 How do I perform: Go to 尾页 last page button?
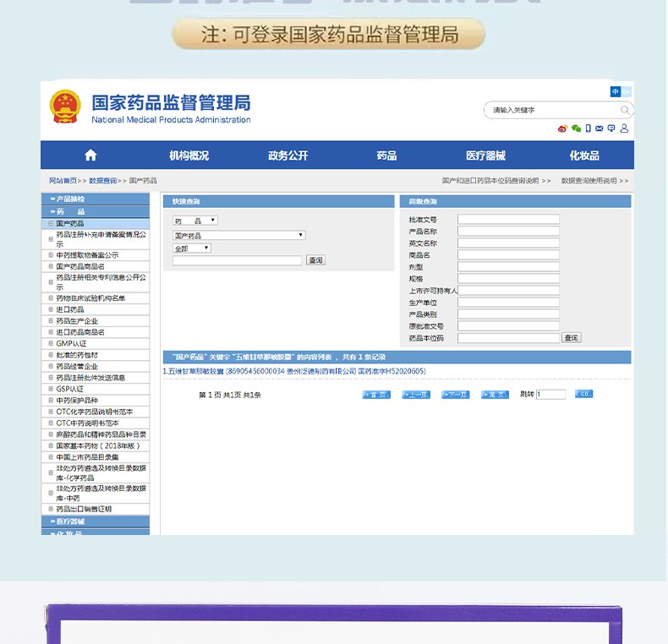pos(495,395)
